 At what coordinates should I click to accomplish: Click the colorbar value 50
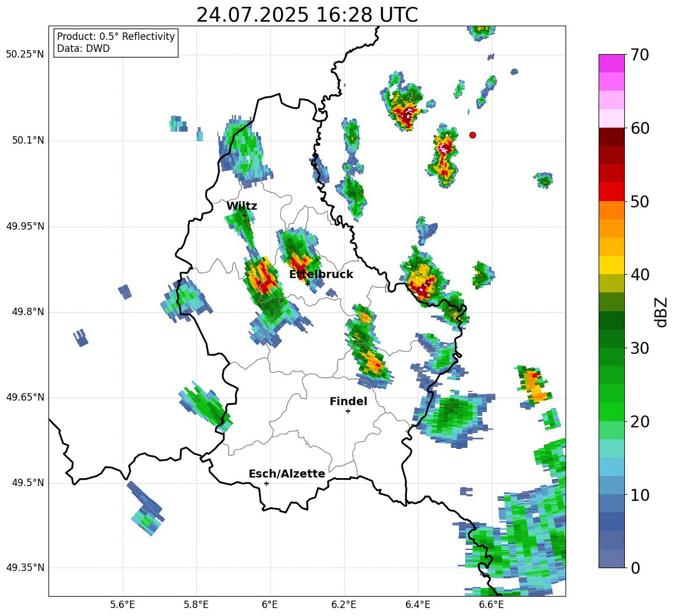pos(640,201)
